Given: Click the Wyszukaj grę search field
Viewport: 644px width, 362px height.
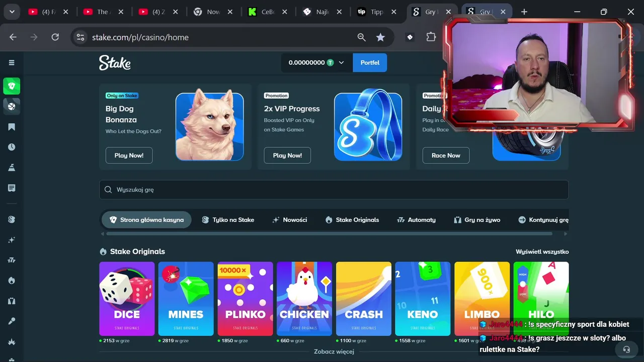Looking at the screenshot, I should click(x=334, y=190).
